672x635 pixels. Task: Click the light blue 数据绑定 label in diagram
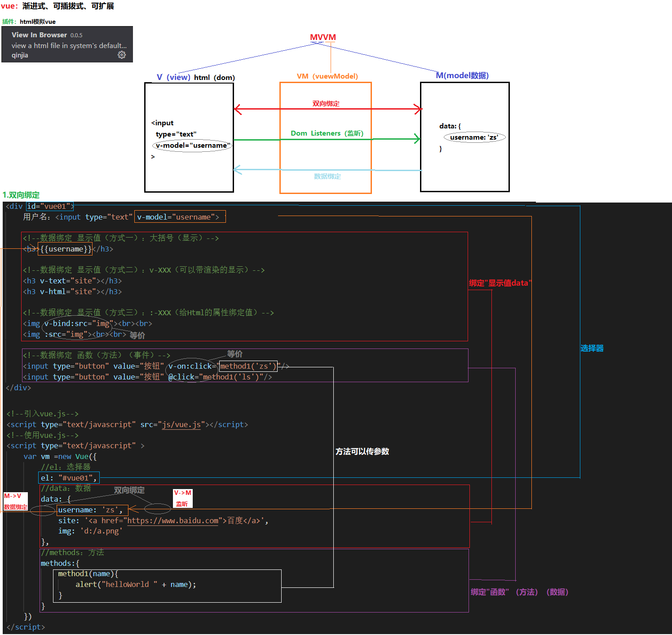327,176
